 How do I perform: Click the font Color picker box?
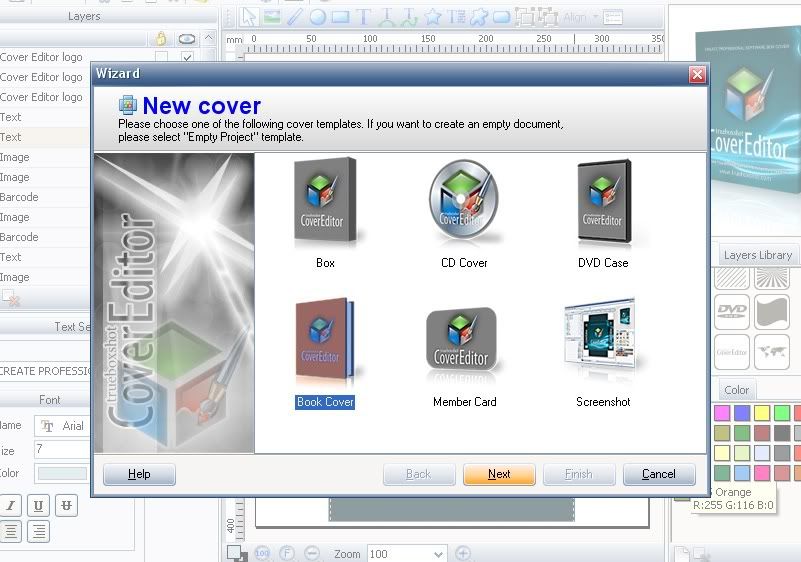(62, 474)
